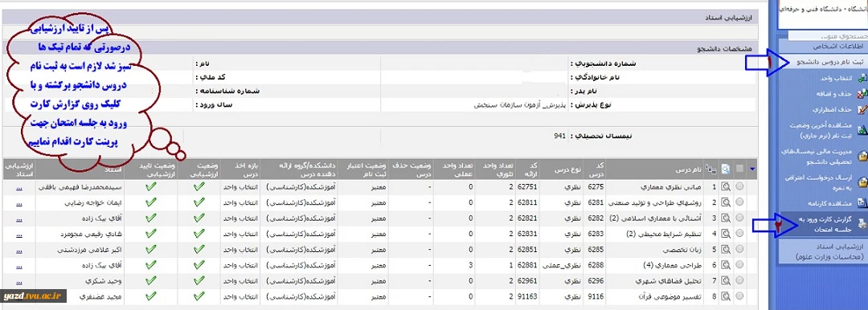Click printer icon for گزارش کارت ورود

862,222
